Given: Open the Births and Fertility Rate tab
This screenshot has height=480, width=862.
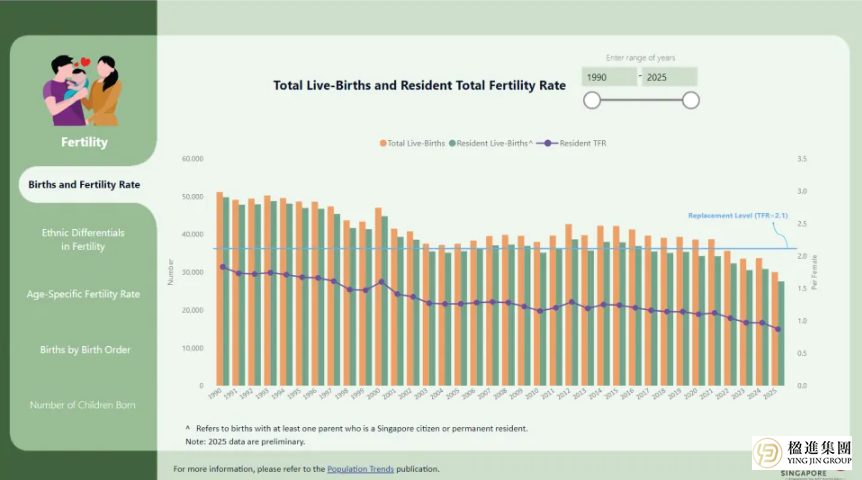Looking at the screenshot, I should pyautogui.click(x=84, y=185).
